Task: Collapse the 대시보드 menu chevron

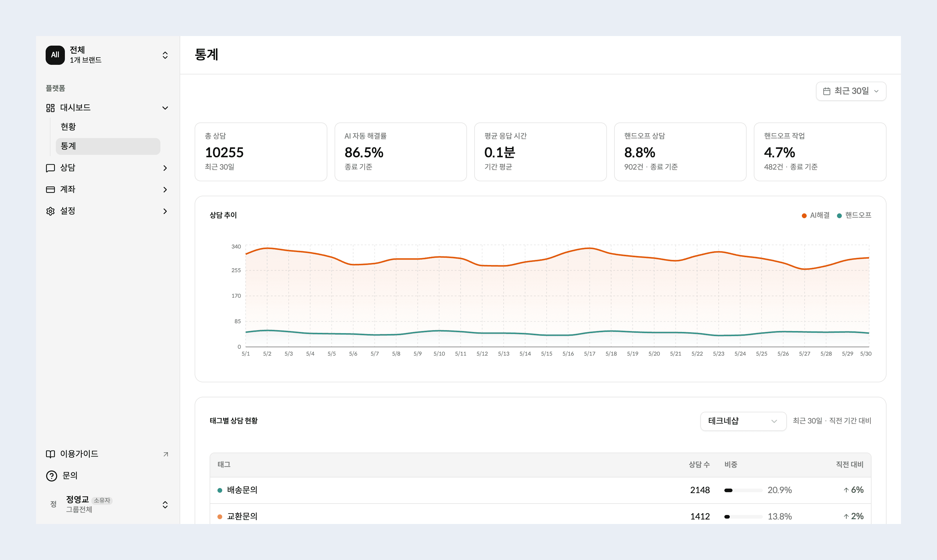Action: click(x=165, y=108)
